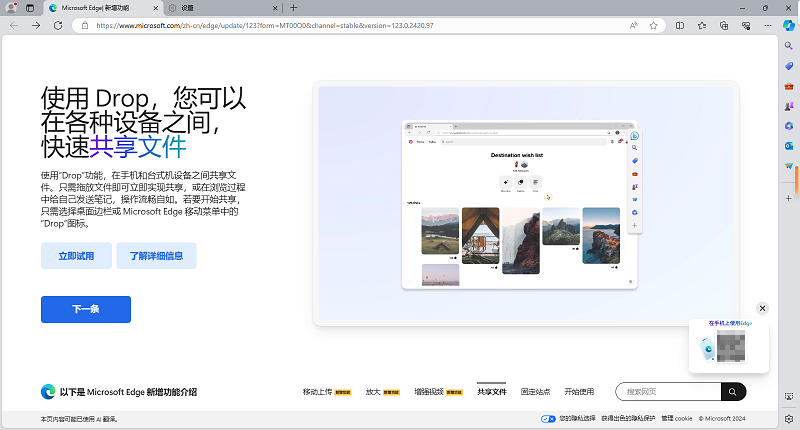
Task: Open sidebar Tools briefcase
Action: 789,86
